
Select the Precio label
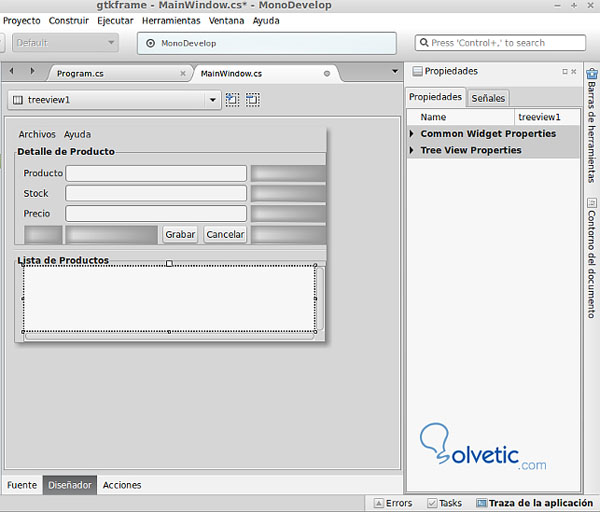click(x=37, y=214)
